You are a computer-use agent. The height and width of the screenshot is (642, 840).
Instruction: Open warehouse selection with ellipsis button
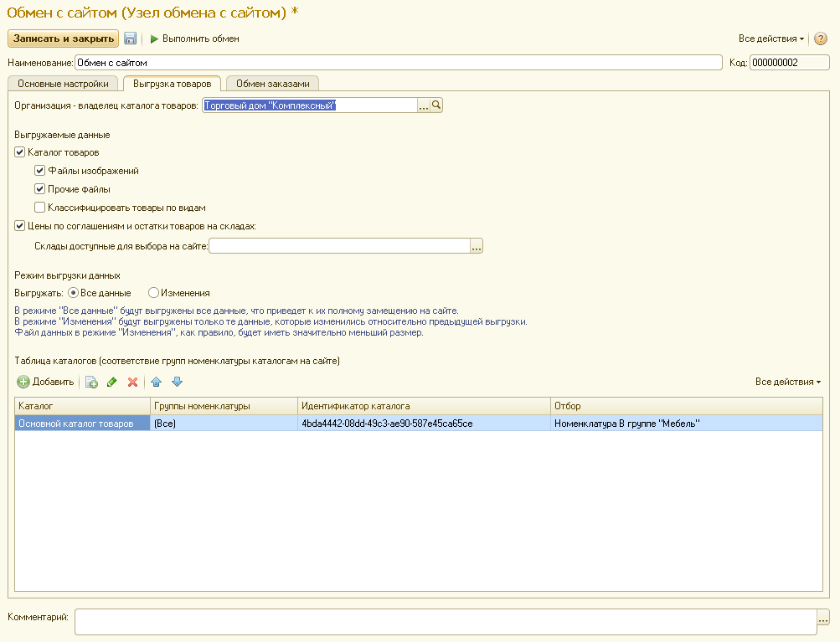[x=477, y=246]
